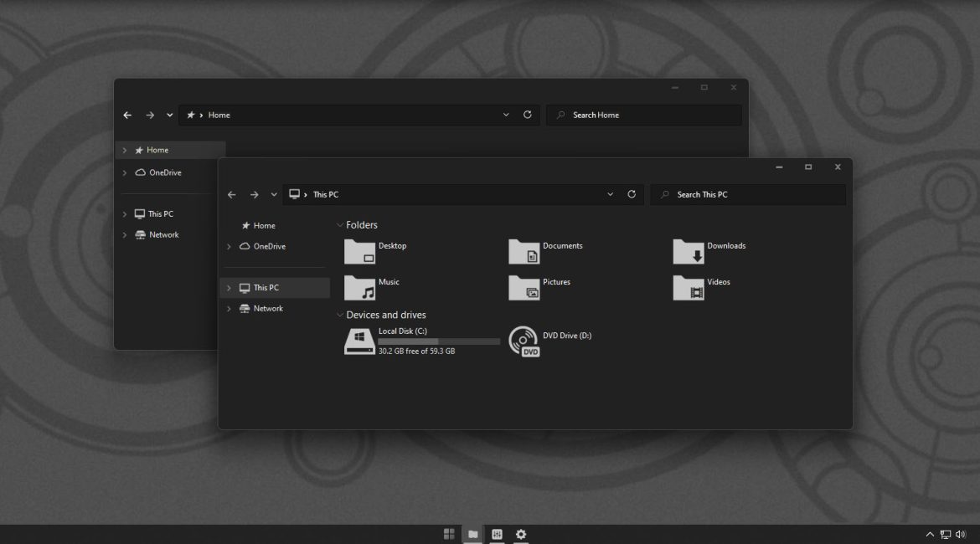Open the Pictures folder
This screenshot has height=544, width=980.
[524, 287]
